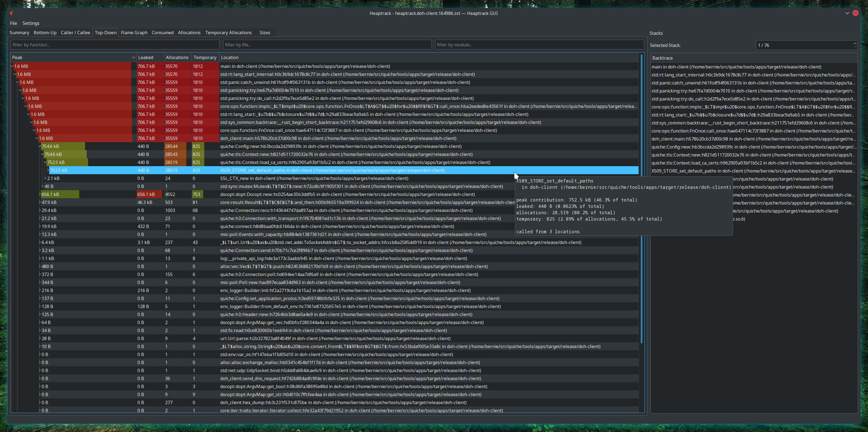Click the filter by module input field
The width and height of the screenshot is (868, 432).
click(x=539, y=45)
